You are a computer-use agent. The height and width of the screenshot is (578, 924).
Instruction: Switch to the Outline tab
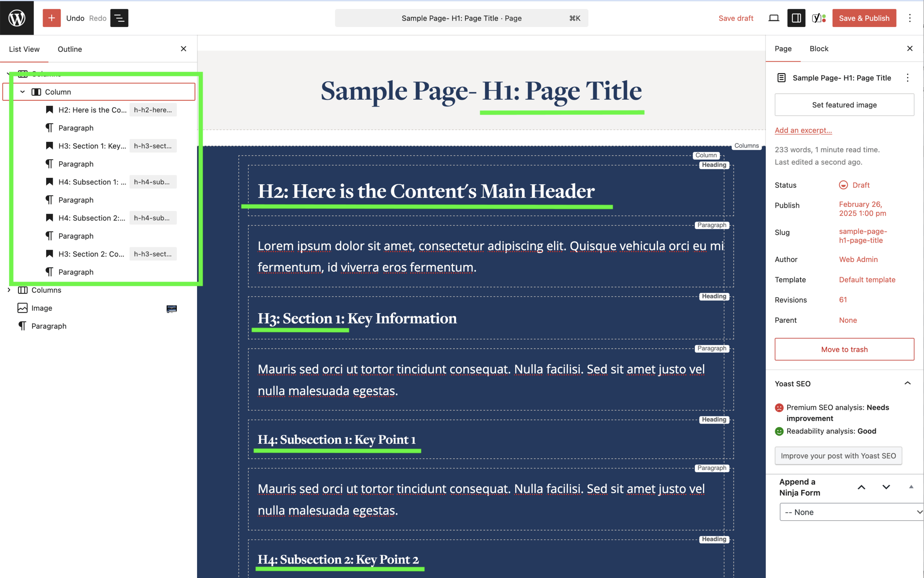[70, 49]
